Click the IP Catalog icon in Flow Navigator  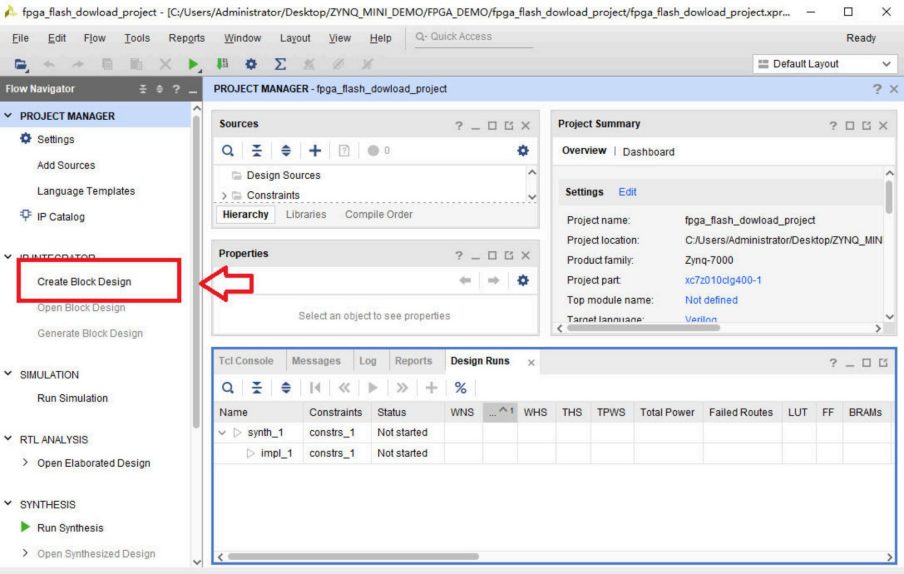pos(25,217)
